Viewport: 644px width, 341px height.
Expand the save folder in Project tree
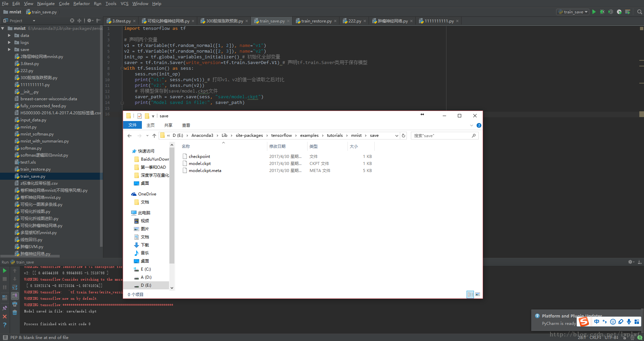coord(9,49)
